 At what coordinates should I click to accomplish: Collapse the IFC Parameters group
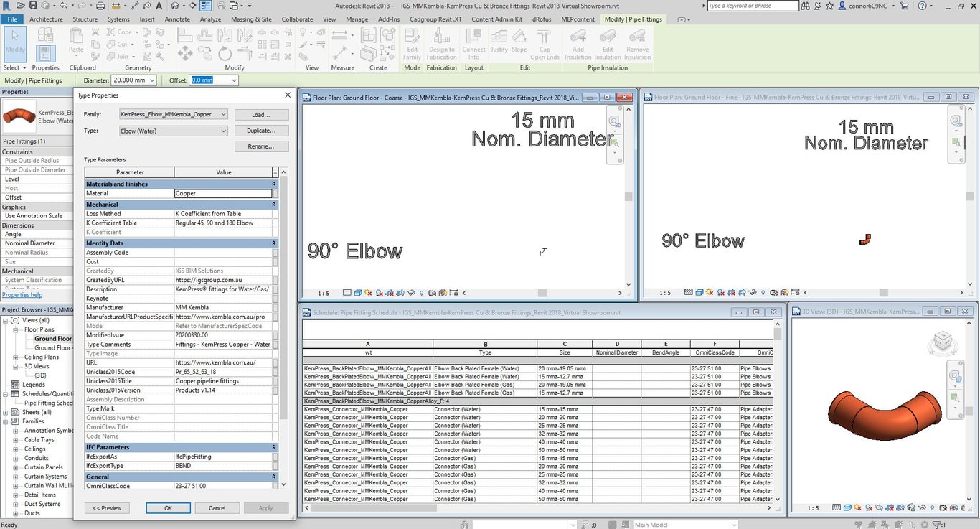(274, 447)
